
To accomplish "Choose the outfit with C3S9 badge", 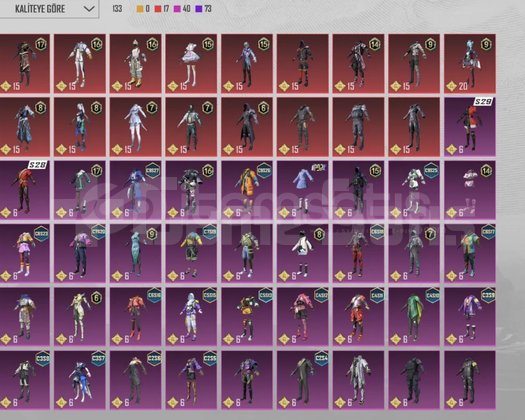I will [x=470, y=317].
